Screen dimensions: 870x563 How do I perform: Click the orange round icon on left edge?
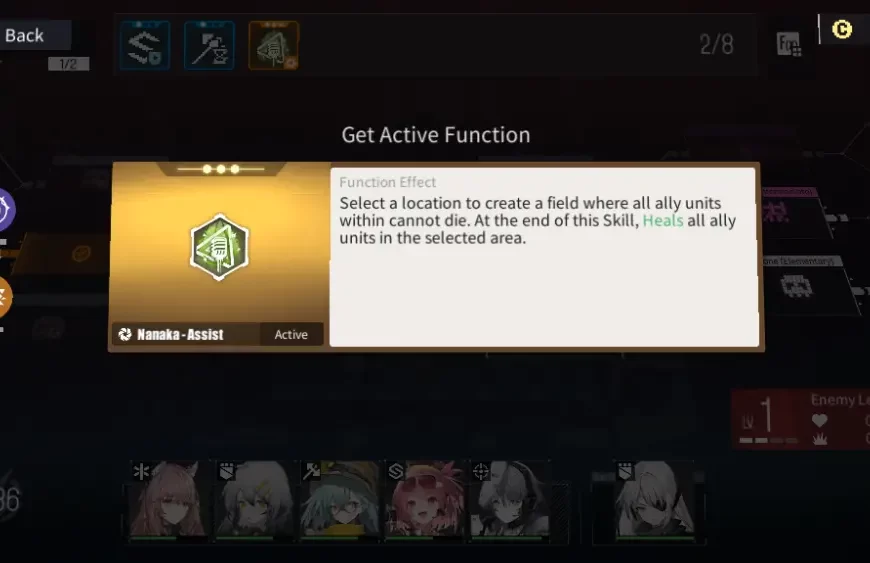click(x=5, y=298)
